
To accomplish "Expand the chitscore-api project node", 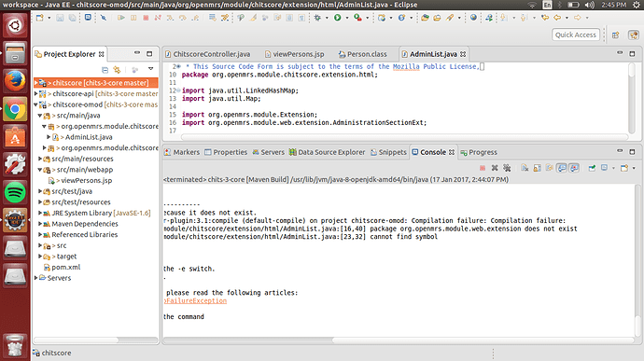I will click(36, 93).
